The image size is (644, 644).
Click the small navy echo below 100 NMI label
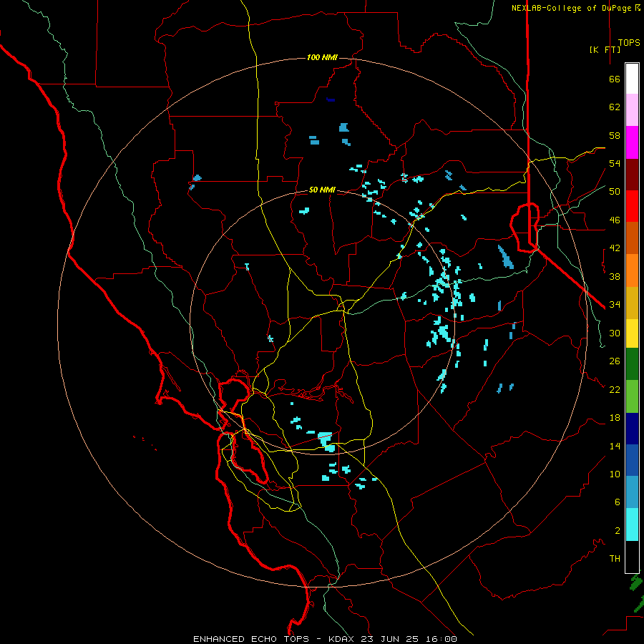(x=331, y=99)
